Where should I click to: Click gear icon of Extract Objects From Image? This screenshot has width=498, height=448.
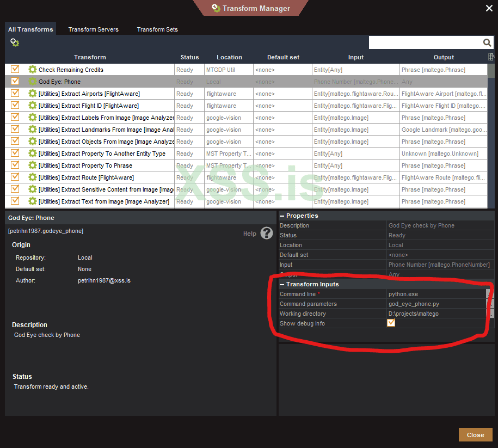33,142
